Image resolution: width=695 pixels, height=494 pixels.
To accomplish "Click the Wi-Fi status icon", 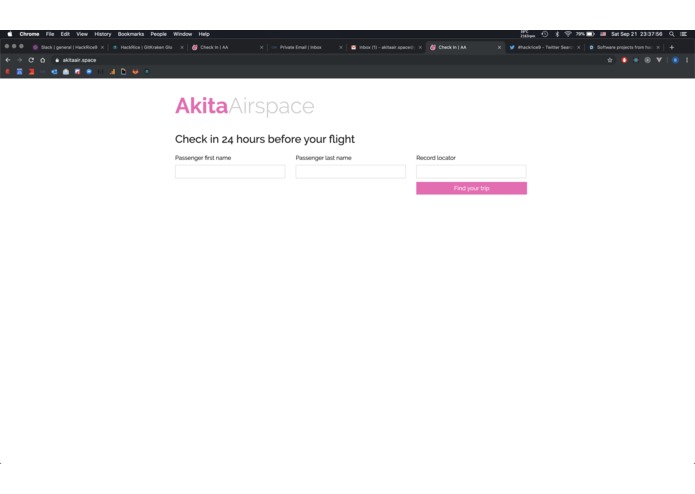I will point(568,34).
